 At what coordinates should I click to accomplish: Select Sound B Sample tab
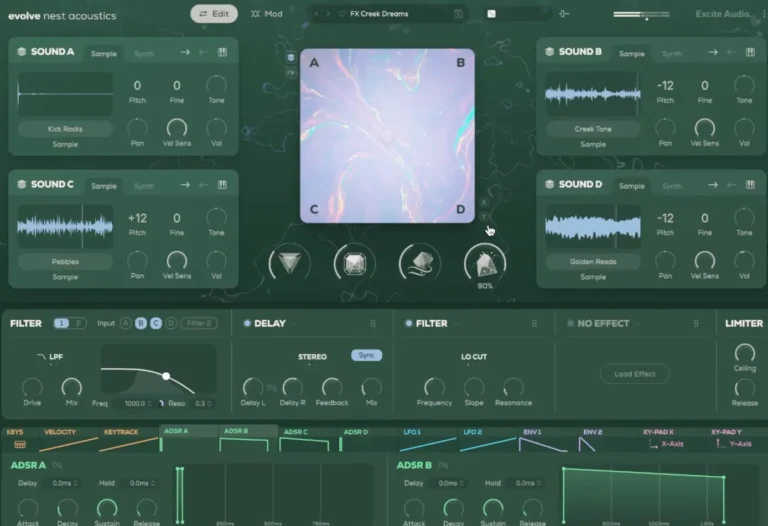[x=632, y=53]
